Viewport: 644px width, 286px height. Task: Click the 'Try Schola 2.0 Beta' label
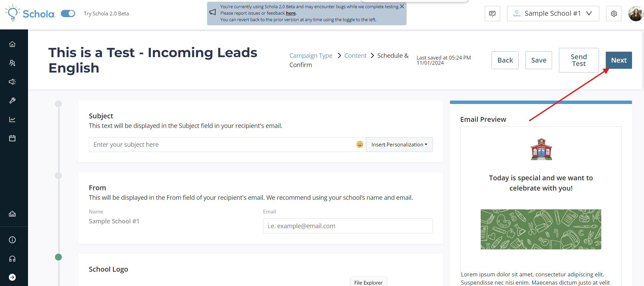pos(106,14)
